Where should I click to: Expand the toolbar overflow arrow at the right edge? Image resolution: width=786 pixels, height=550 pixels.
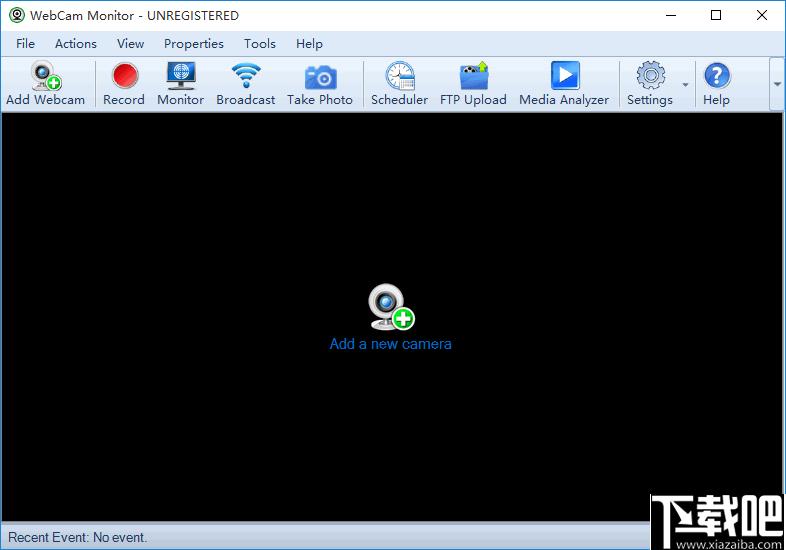click(x=777, y=84)
